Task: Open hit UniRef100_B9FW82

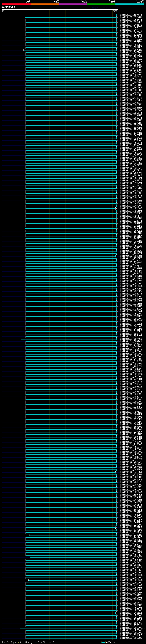Action: click(131, 15)
